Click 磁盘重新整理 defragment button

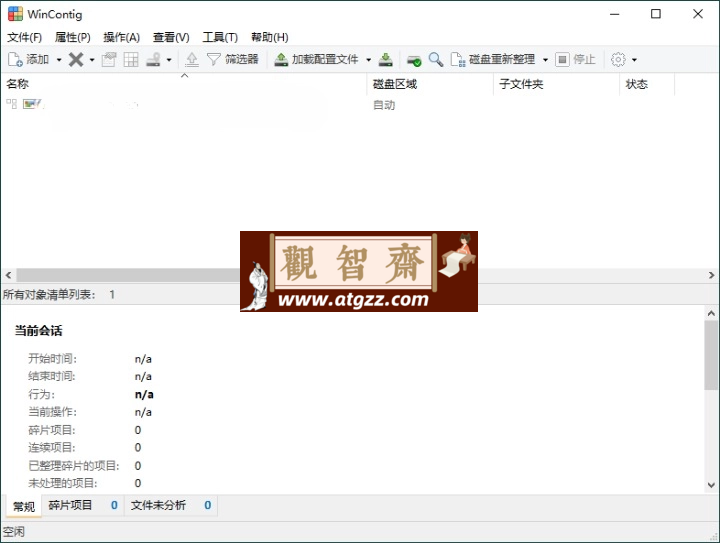click(x=493, y=60)
